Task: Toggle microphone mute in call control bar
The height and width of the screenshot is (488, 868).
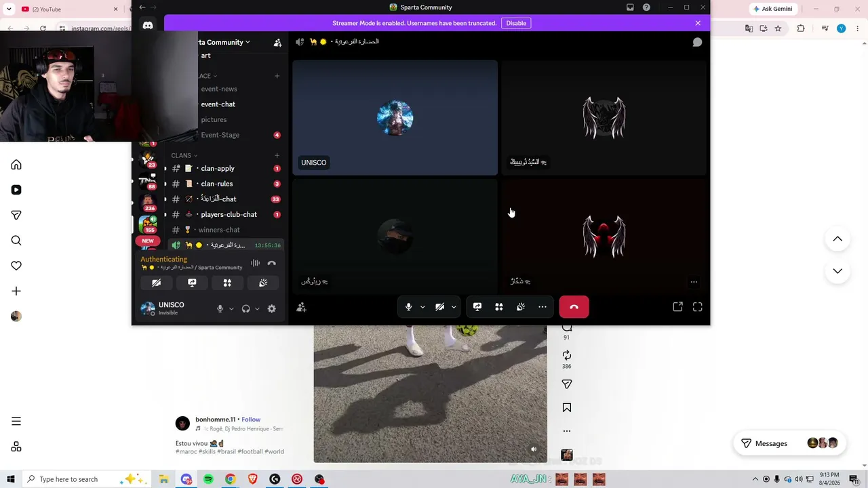Action: tap(408, 307)
